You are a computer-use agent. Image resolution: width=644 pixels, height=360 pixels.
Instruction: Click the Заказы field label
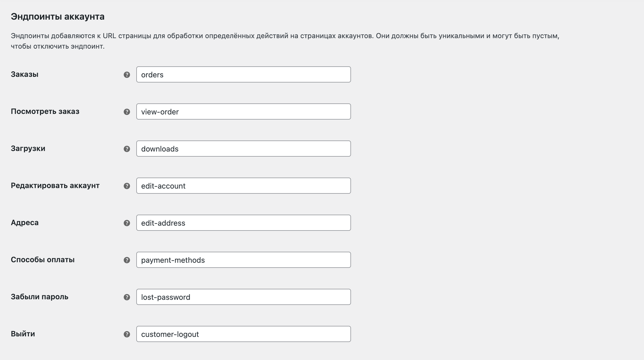click(25, 74)
